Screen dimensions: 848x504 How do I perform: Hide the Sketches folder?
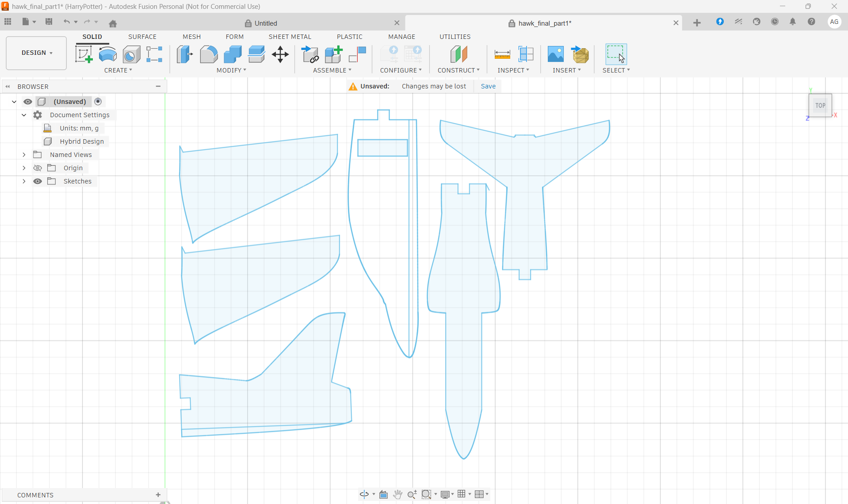38,181
